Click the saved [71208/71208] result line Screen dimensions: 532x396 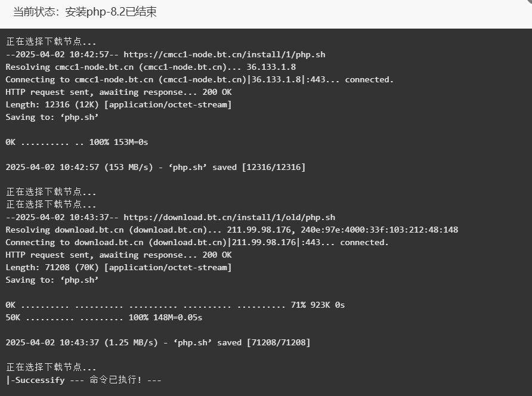coord(158,343)
